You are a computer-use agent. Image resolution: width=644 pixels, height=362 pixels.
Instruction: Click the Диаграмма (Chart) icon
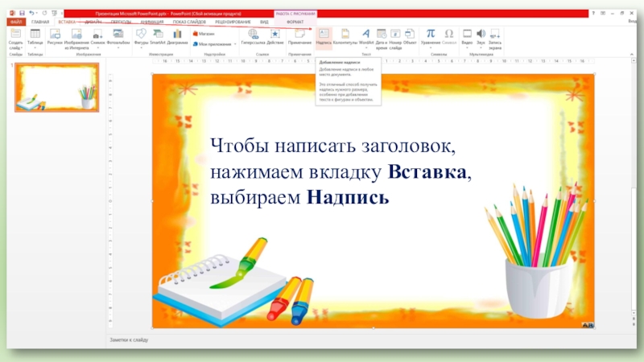[x=178, y=37]
